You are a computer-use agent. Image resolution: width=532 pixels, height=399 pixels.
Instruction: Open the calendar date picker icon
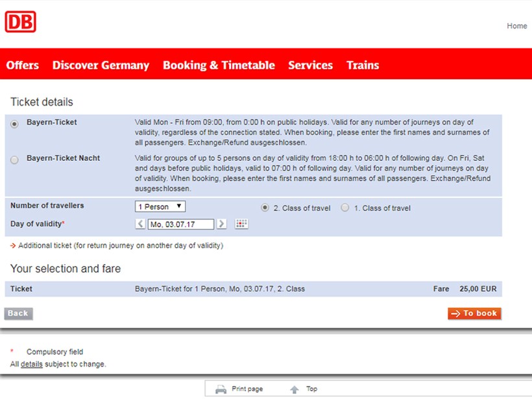241,224
